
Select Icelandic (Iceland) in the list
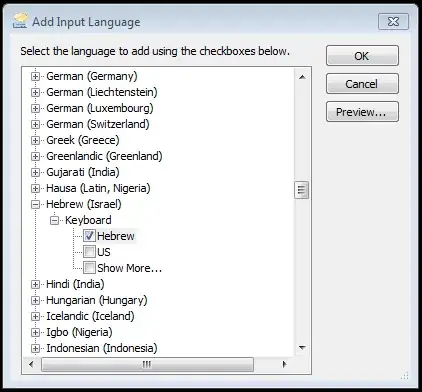(x=90, y=316)
